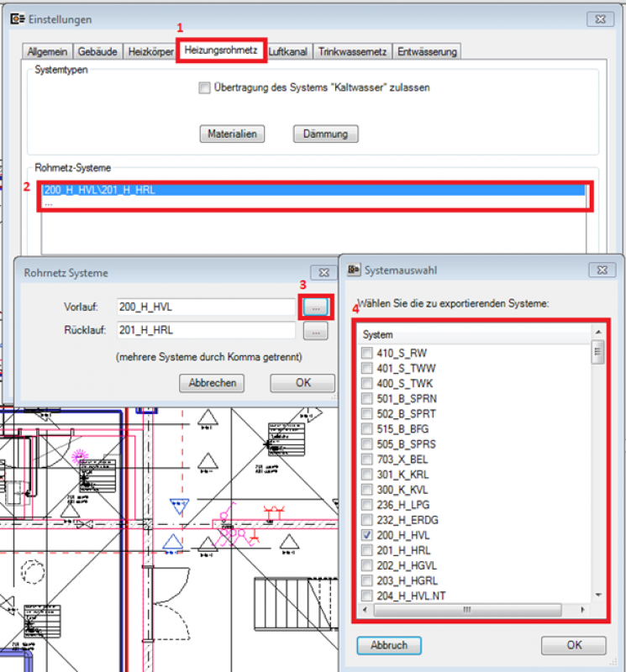The height and width of the screenshot is (672, 626).
Task: Check the 201_H_HRL system checkbox
Action: (x=367, y=549)
